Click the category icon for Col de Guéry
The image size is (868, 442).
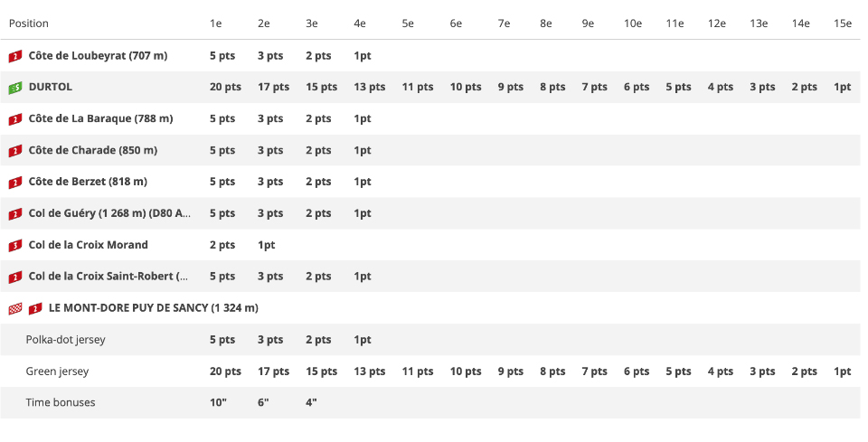coord(14,214)
